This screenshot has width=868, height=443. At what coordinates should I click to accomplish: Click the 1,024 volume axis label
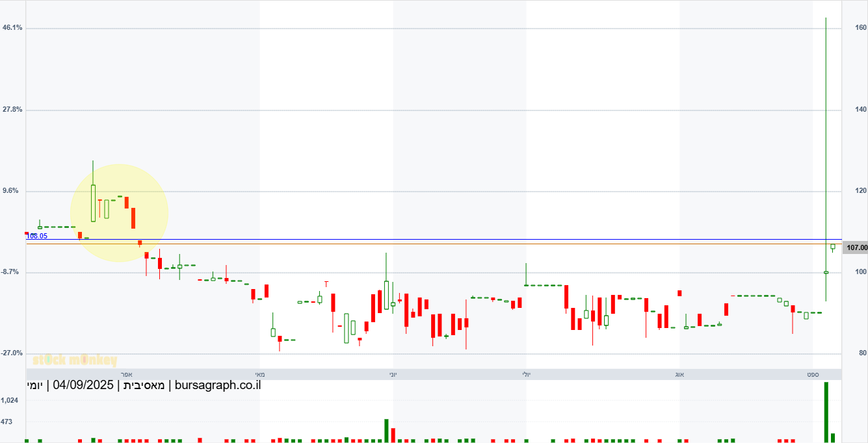click(x=10, y=401)
